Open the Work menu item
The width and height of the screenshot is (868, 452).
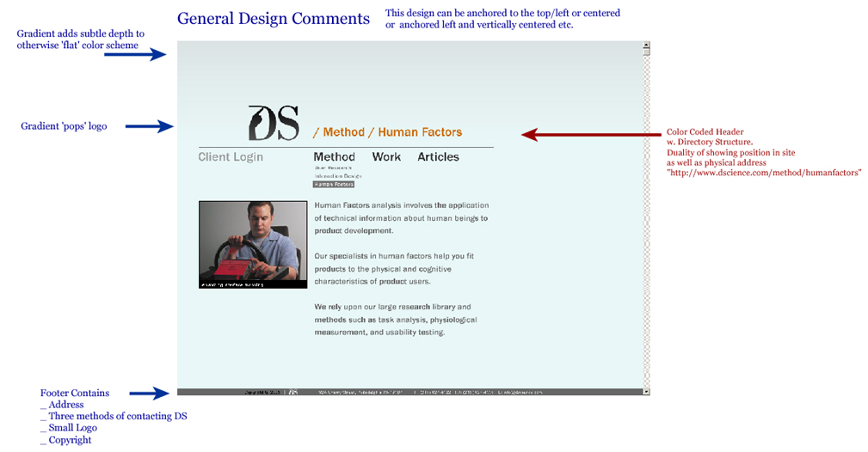click(x=386, y=157)
